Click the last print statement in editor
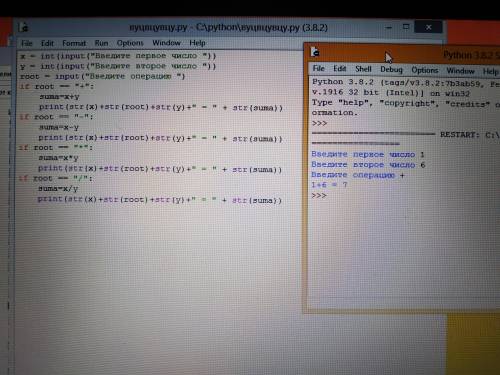 (x=160, y=200)
